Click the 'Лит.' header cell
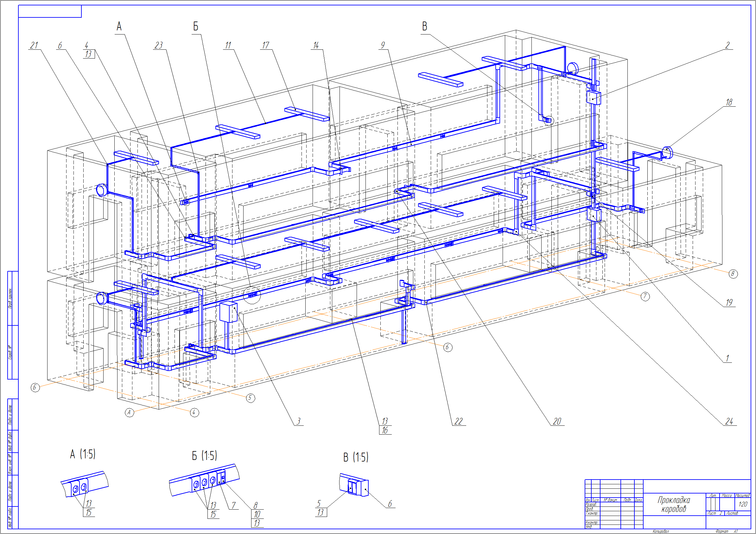Viewport: 756px width, 534px height. point(713,495)
